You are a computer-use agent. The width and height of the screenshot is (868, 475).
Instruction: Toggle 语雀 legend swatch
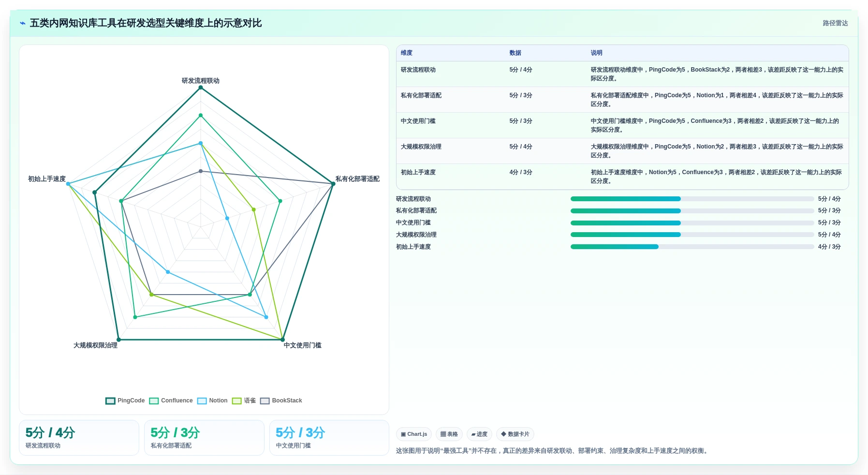[236, 401]
